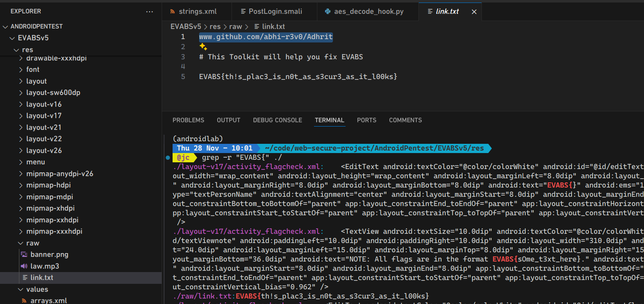The image size is (644, 304).
Task: Expand the layout-sw600dp folder
Action: (x=21, y=93)
